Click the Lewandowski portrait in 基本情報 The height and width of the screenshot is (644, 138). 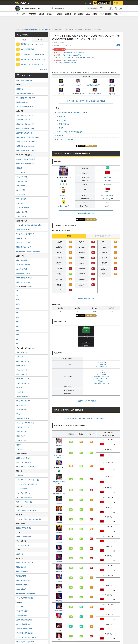click(63, 171)
